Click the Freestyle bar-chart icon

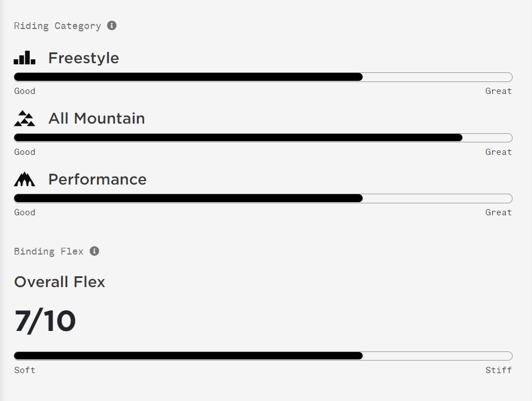point(25,58)
